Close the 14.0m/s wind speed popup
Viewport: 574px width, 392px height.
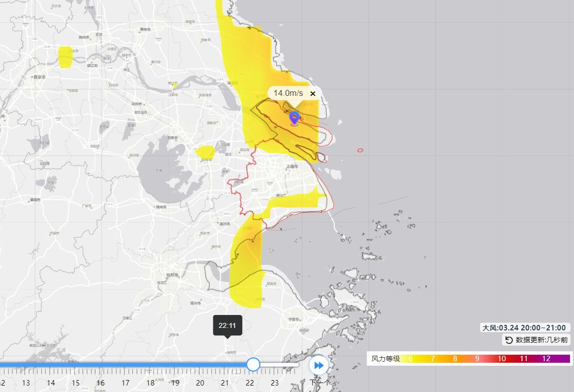click(313, 93)
